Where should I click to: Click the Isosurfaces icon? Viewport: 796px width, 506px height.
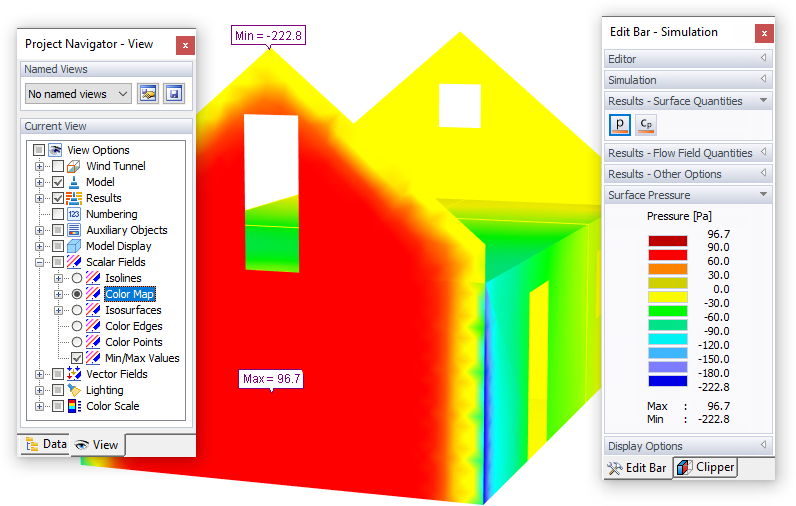pyautogui.click(x=93, y=310)
